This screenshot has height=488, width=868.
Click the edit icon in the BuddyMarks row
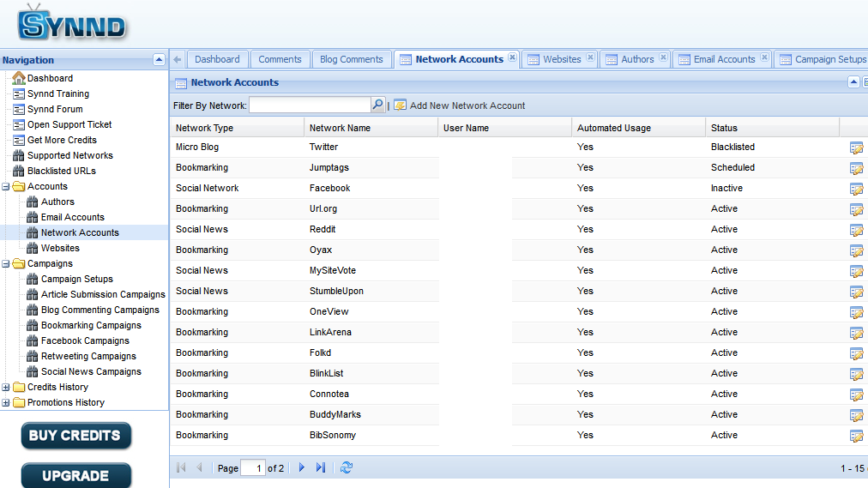coord(856,415)
